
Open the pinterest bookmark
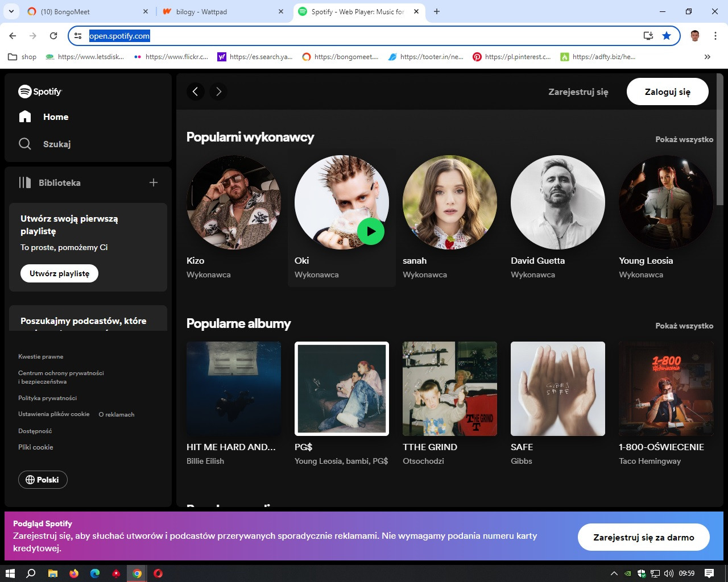tap(512, 57)
